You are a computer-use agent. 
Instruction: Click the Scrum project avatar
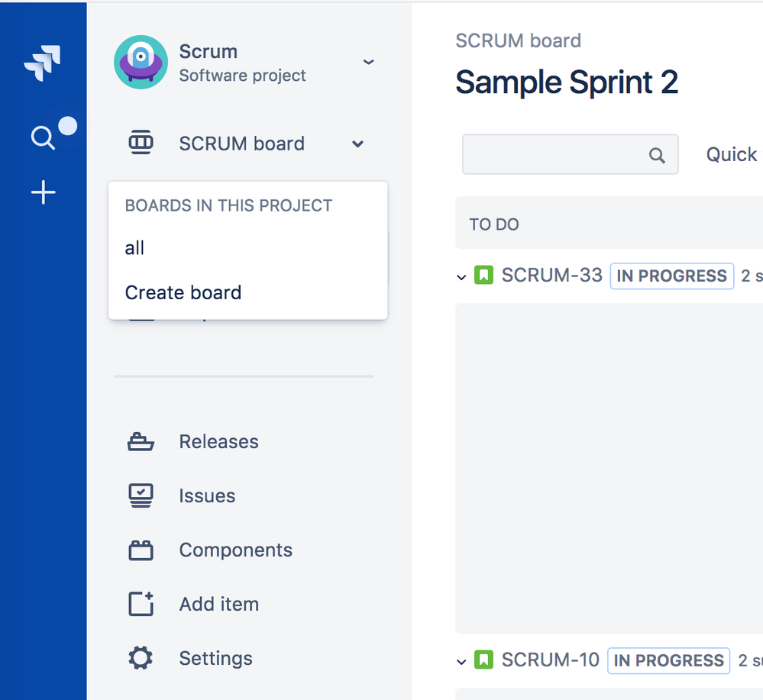tap(141, 63)
